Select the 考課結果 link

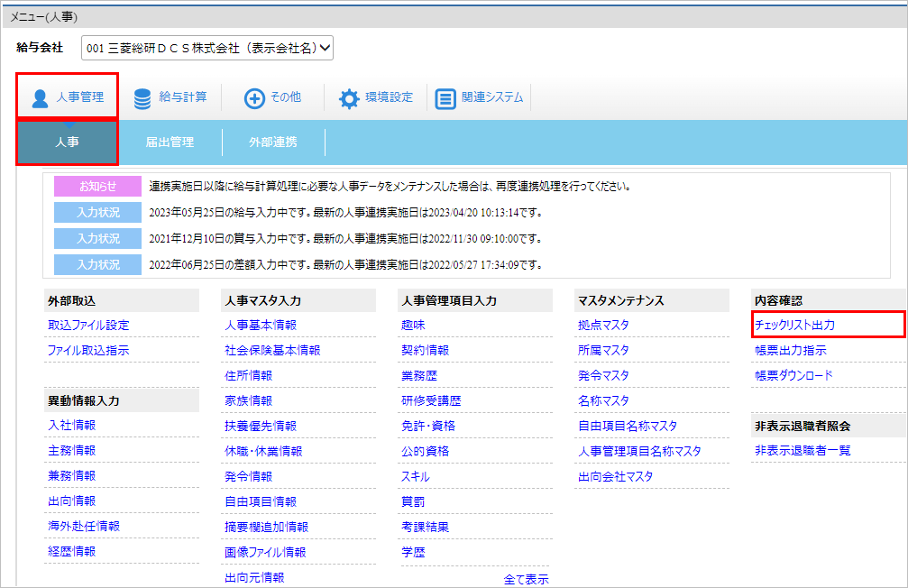tap(426, 527)
